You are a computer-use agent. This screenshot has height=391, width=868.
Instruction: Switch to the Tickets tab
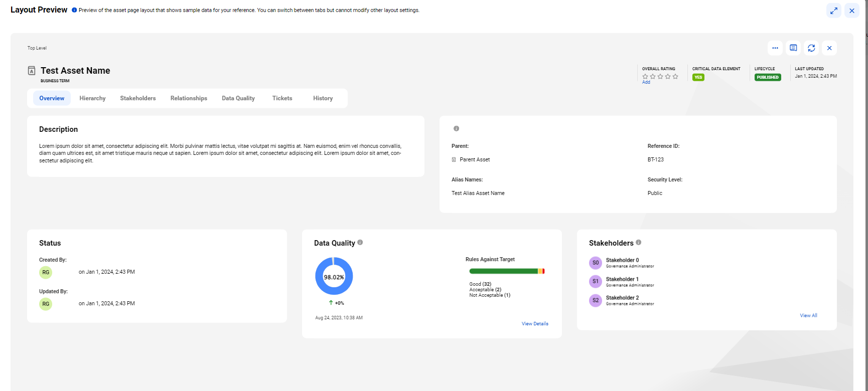click(x=282, y=98)
